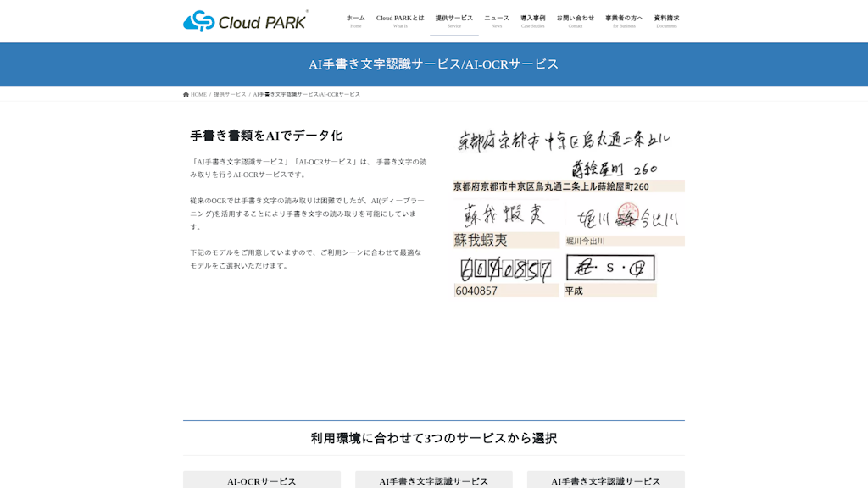Click お問い合わせ contact link in the header

[576, 20]
